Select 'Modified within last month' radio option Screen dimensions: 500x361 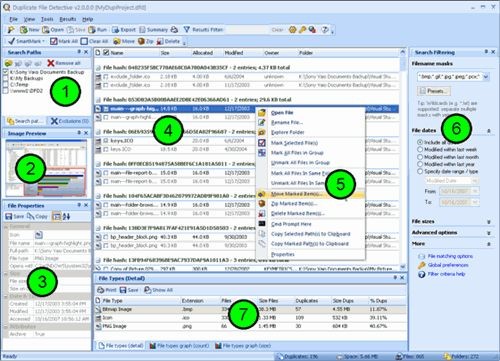[x=420, y=157]
